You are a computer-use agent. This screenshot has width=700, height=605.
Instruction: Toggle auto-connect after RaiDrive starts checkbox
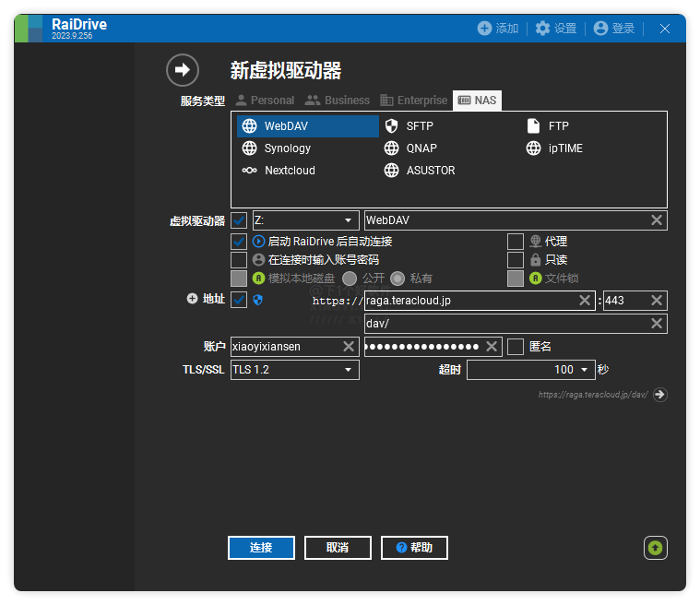(239, 242)
